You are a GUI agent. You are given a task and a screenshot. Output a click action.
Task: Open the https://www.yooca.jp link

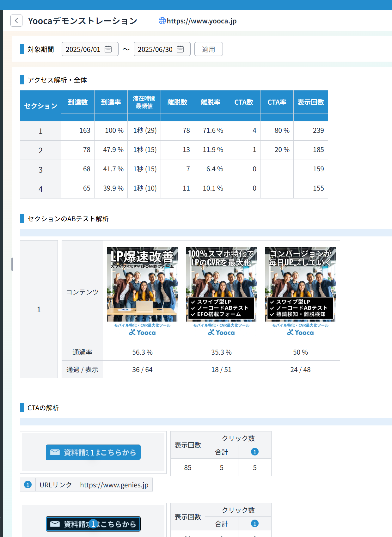point(201,21)
